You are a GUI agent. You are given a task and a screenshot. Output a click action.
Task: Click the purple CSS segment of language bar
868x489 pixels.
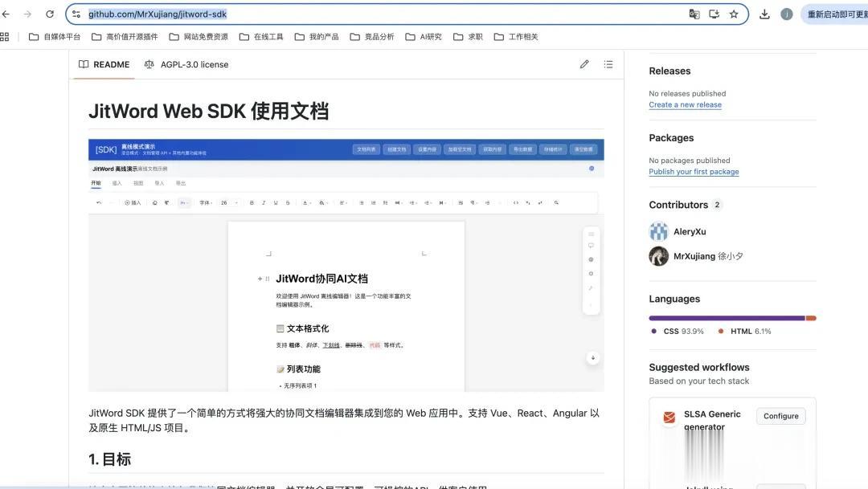[727, 318]
